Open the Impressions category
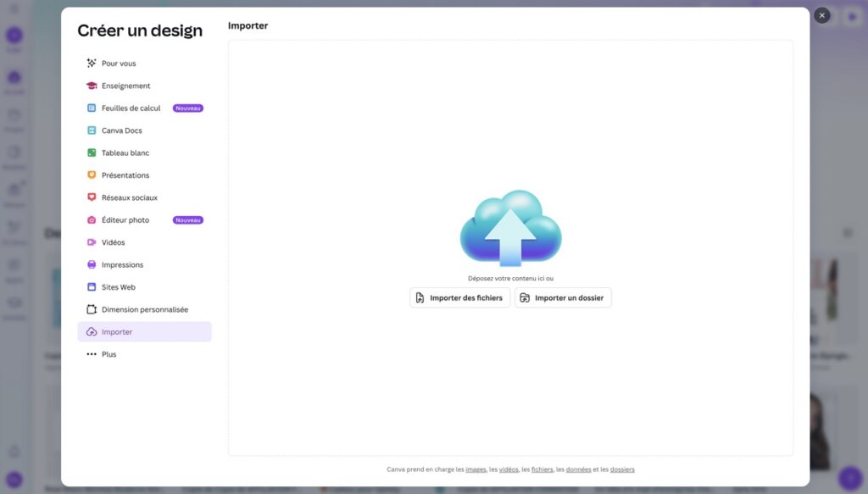The height and width of the screenshot is (494, 868). click(x=122, y=264)
